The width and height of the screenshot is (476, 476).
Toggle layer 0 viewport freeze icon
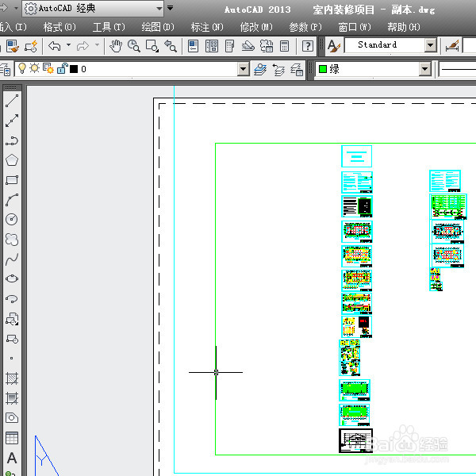[48, 68]
